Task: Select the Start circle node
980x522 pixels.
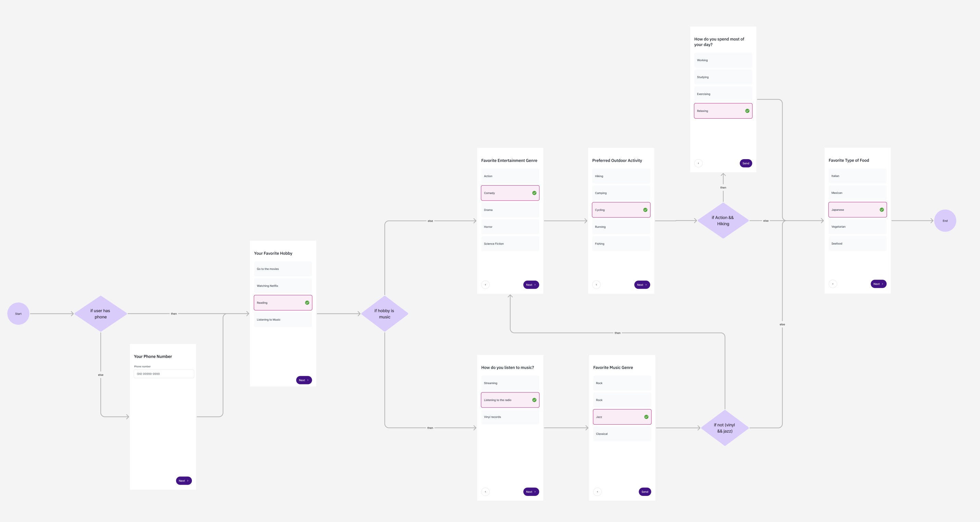Action: pyautogui.click(x=18, y=314)
